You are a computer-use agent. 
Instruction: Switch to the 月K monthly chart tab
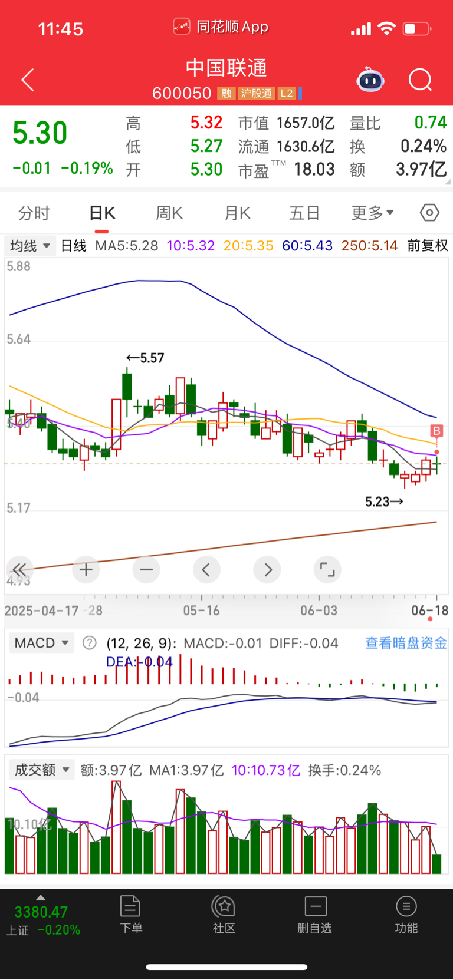click(x=238, y=213)
